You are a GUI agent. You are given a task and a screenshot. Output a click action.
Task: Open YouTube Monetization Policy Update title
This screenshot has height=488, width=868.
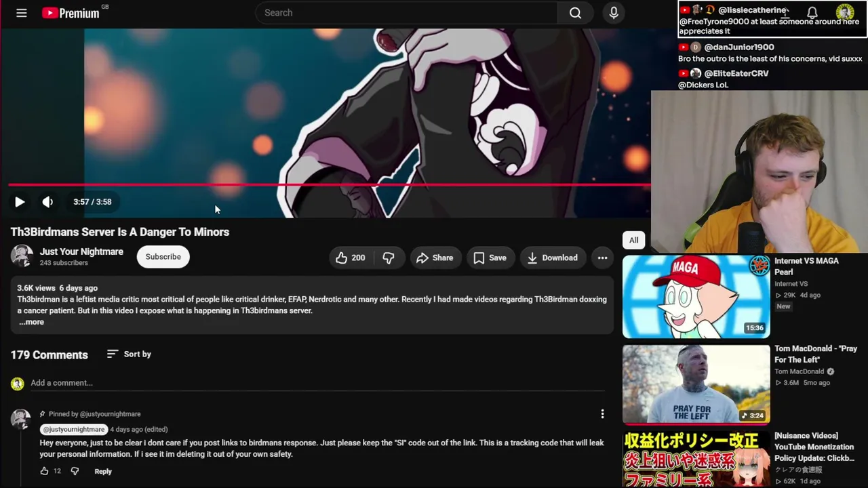point(814,447)
